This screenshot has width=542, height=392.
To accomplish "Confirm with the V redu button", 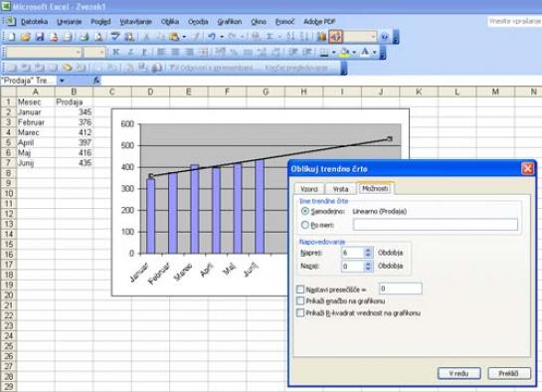I will click(x=458, y=373).
